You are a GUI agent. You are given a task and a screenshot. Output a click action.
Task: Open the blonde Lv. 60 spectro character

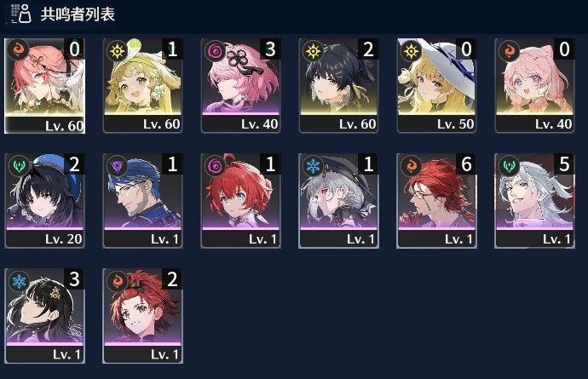click(x=142, y=85)
